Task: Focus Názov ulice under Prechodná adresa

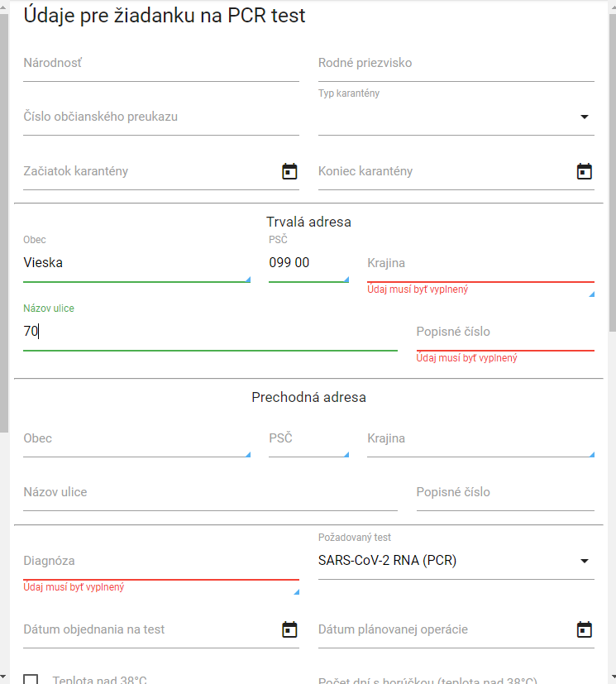Action: tap(210, 493)
